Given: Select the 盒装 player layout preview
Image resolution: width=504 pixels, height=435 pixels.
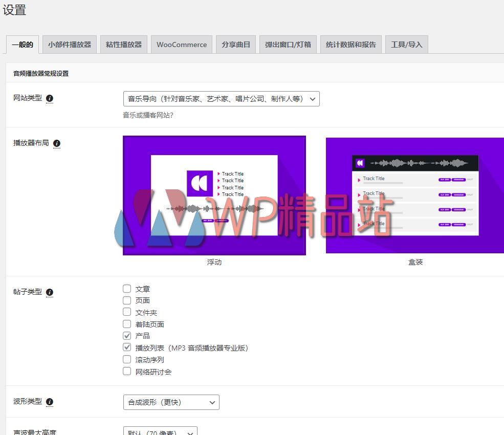Looking at the screenshot, I should point(415,195).
